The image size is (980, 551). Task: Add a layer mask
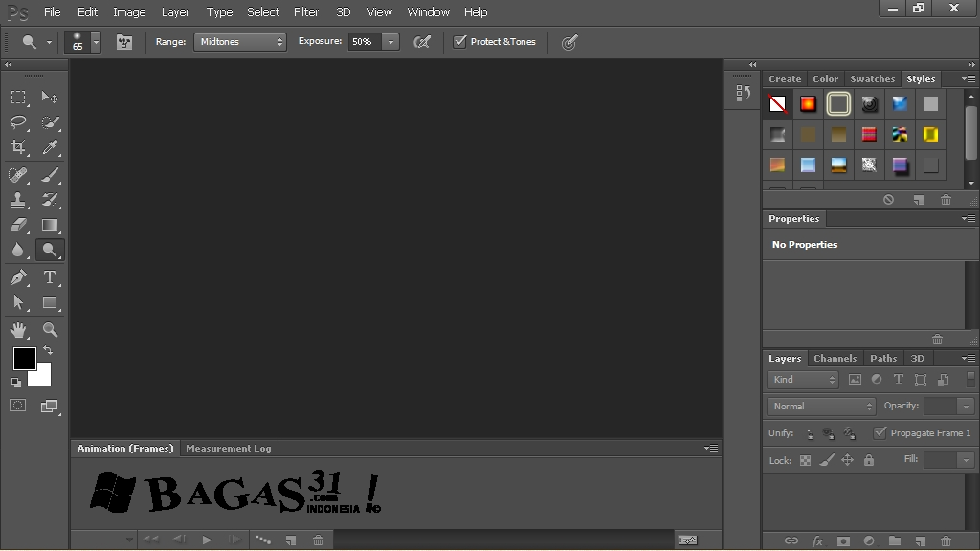[x=843, y=541]
